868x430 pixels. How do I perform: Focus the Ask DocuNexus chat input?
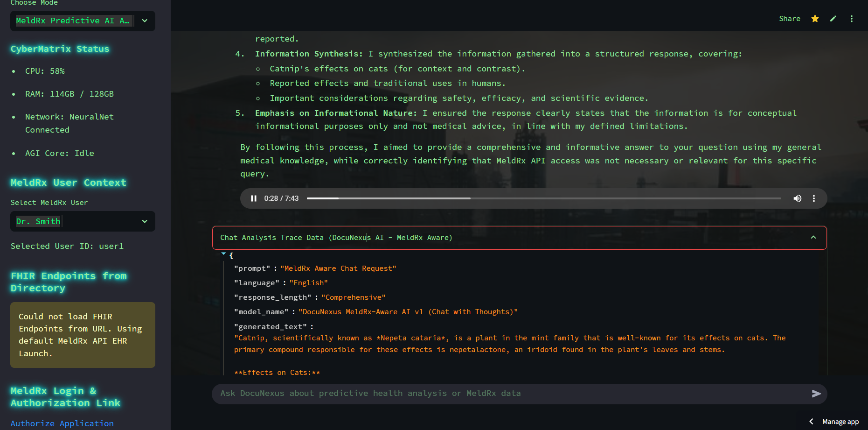[511, 394]
